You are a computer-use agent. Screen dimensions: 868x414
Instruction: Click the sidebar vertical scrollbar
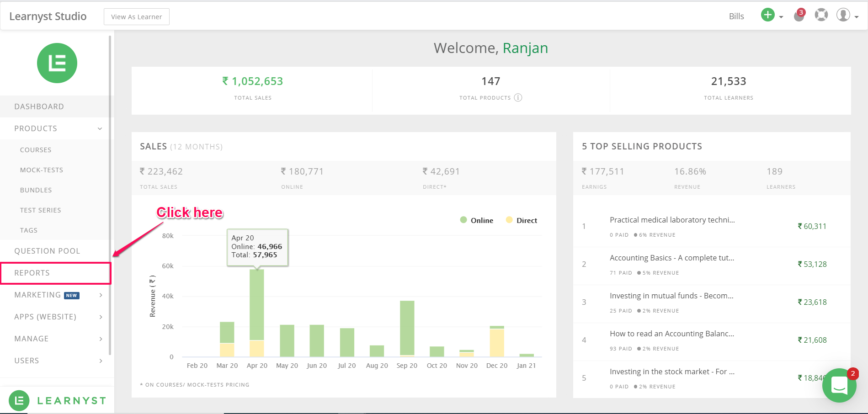point(110,195)
